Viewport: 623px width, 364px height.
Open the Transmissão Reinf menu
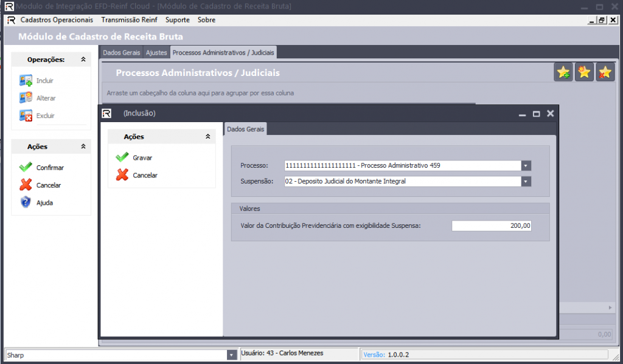129,20
